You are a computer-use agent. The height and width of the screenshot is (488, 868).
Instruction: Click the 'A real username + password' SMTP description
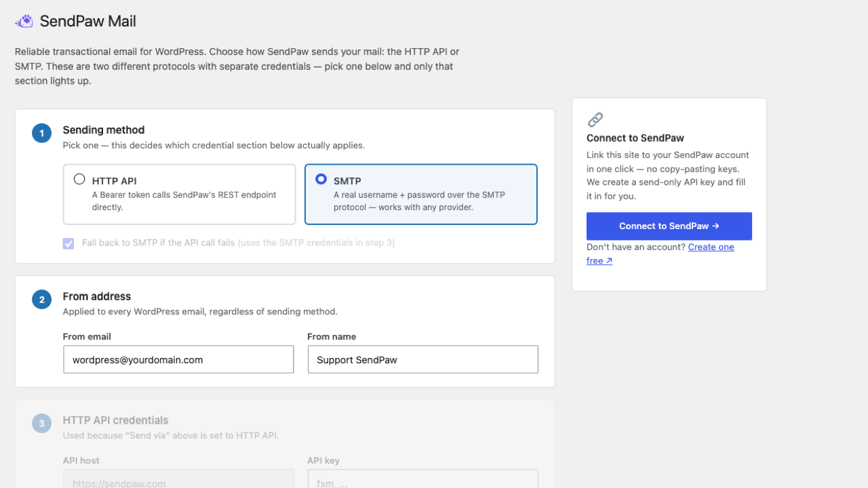point(419,201)
